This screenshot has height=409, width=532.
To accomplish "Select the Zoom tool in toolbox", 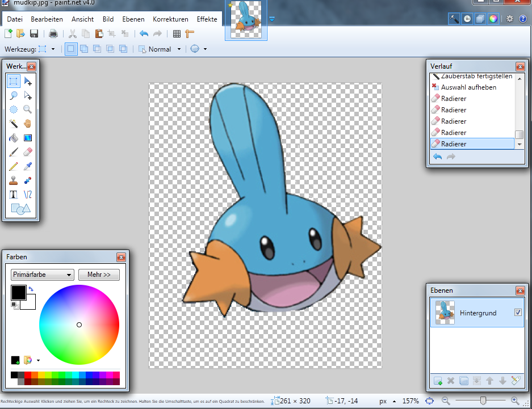I will click(28, 109).
